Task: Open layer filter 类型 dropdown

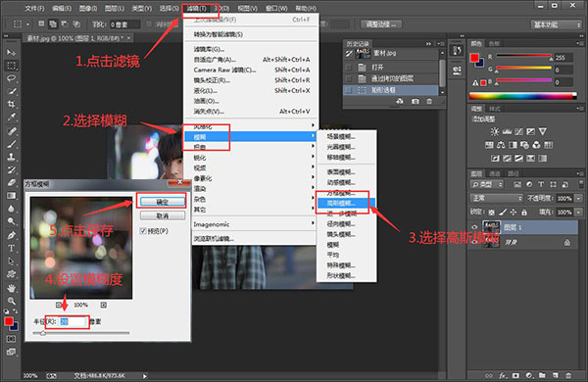Action: pos(486,184)
